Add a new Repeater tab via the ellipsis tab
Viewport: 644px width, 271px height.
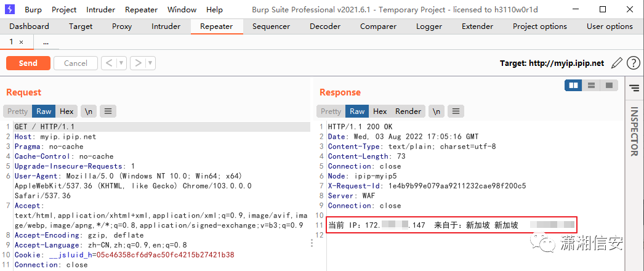pos(46,42)
